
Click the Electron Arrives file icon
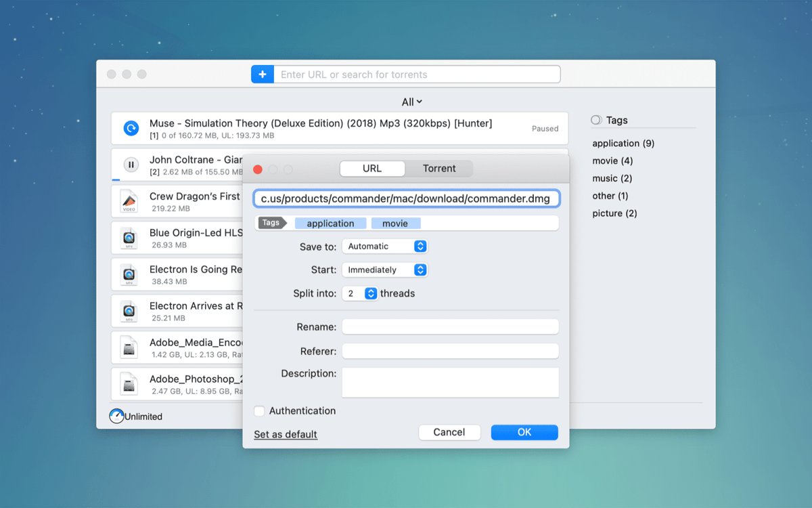[129, 311]
